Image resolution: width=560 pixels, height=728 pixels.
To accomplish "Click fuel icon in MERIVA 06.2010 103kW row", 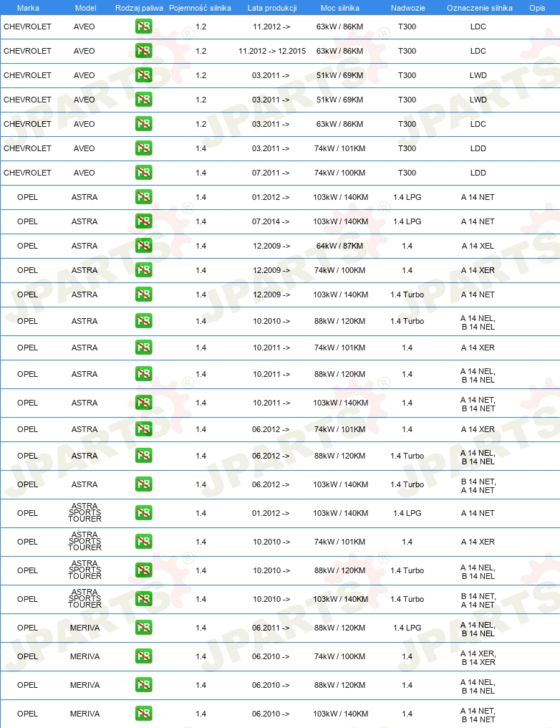I will pos(144,714).
